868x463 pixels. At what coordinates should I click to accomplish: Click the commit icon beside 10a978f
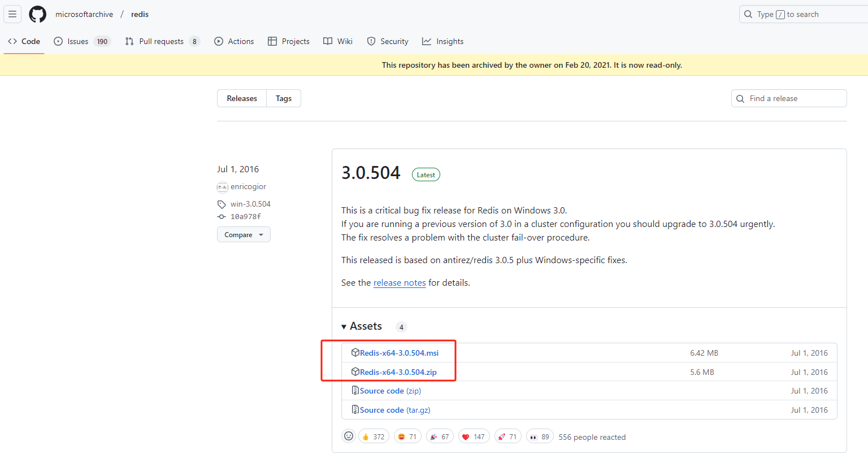221,216
